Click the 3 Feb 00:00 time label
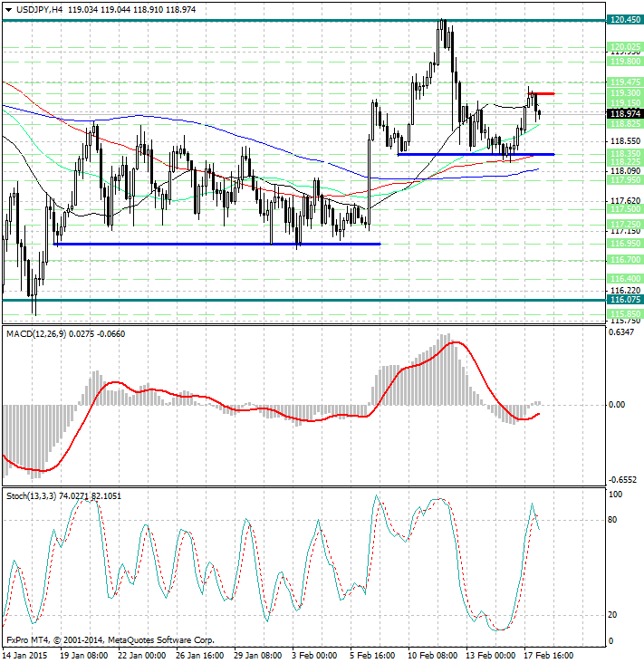The width and height of the screenshot is (644, 663). coord(314,656)
